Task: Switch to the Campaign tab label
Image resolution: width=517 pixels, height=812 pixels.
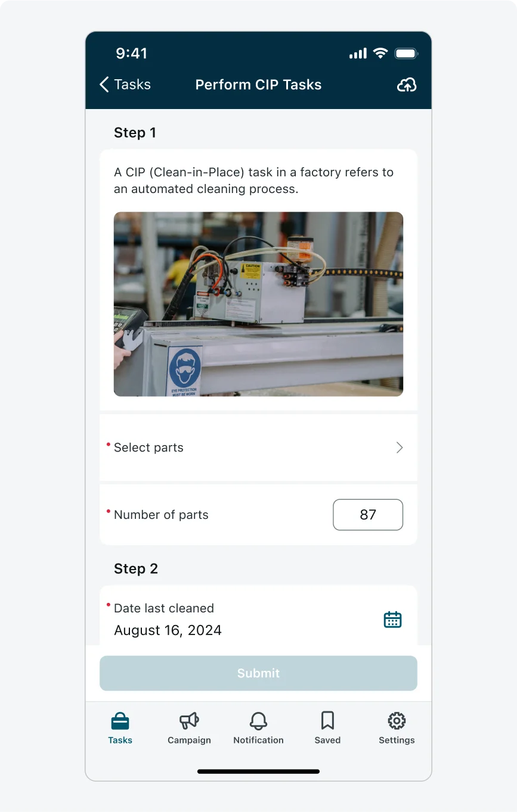Action: tap(189, 740)
